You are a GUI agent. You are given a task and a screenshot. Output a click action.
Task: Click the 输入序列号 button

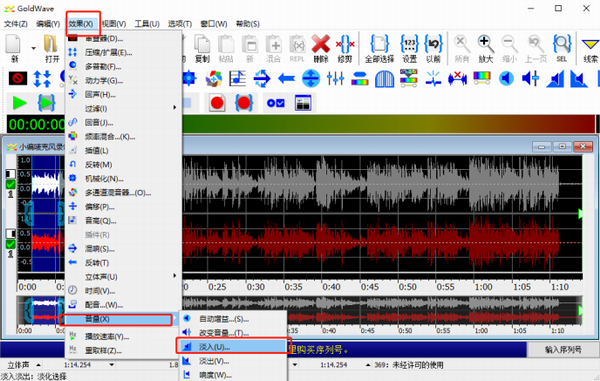point(563,350)
